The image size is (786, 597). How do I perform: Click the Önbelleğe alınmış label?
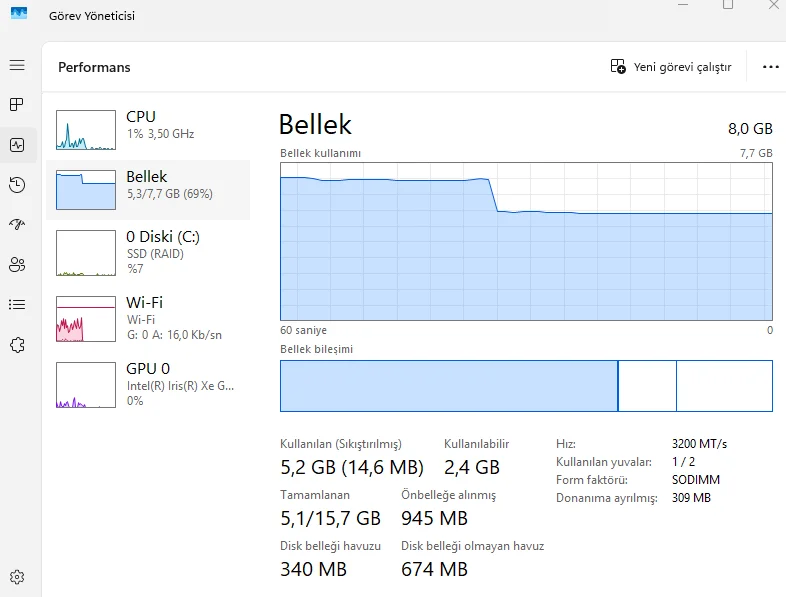click(x=448, y=495)
